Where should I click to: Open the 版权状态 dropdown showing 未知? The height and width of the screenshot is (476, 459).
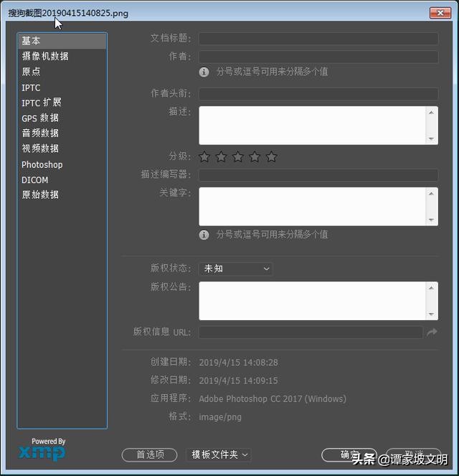pos(235,269)
